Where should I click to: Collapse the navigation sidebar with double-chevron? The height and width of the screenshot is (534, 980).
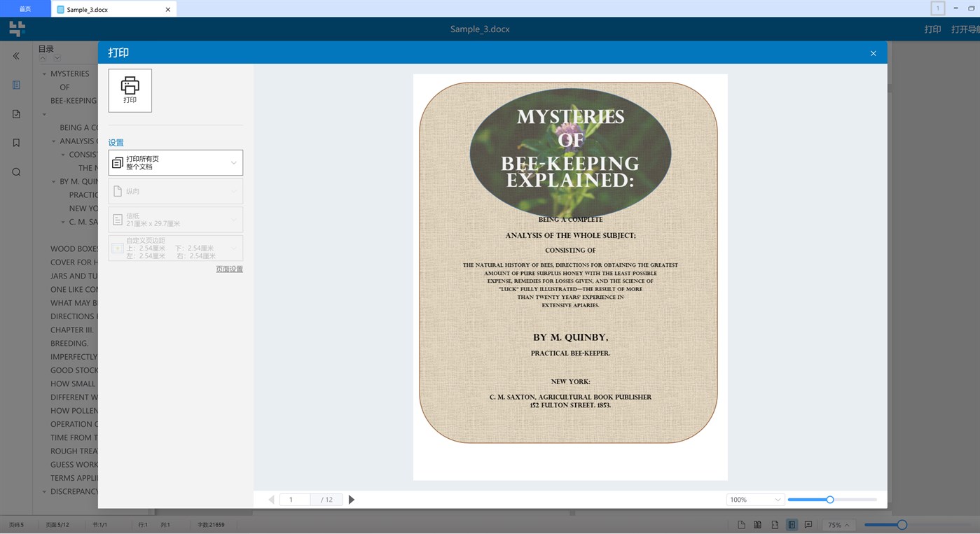[16, 56]
